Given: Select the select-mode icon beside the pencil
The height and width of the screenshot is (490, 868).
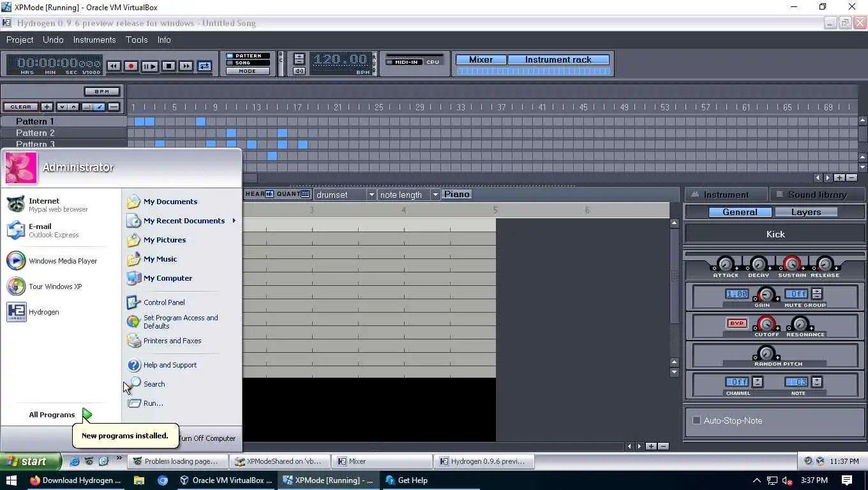Looking at the screenshot, I should pyautogui.click(x=87, y=107).
